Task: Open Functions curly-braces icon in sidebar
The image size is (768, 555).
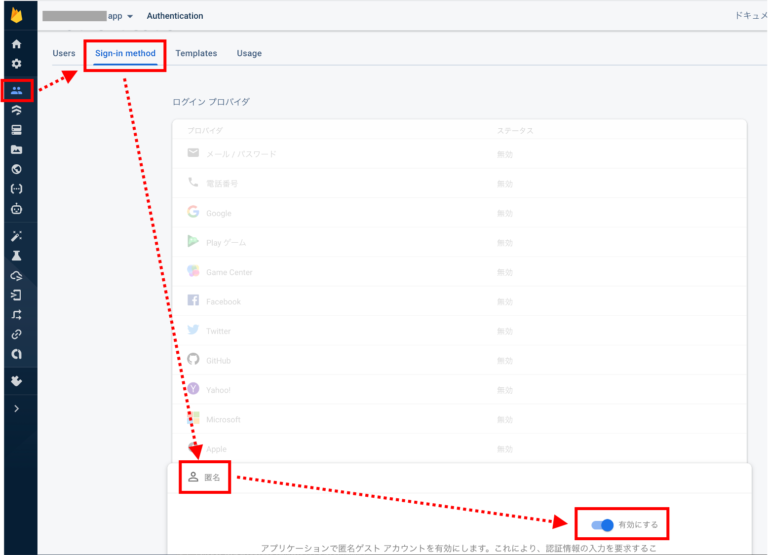Action: (x=16, y=189)
